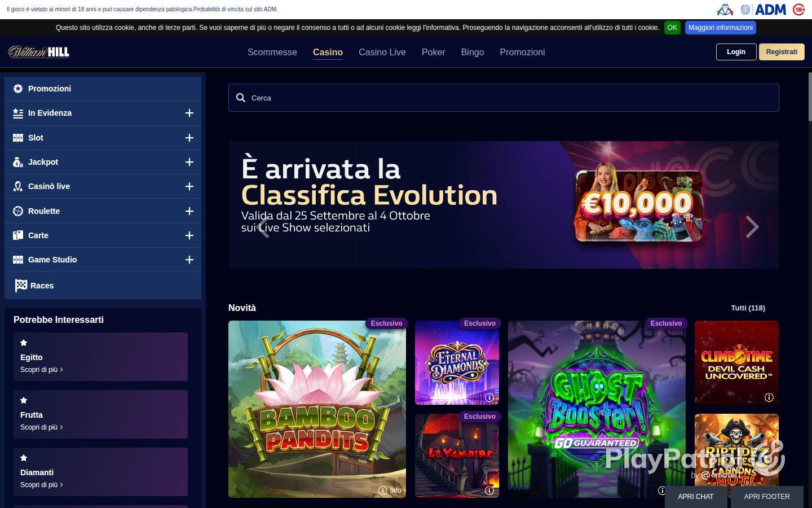
Task: Expand the Casinò live category
Action: pos(189,186)
